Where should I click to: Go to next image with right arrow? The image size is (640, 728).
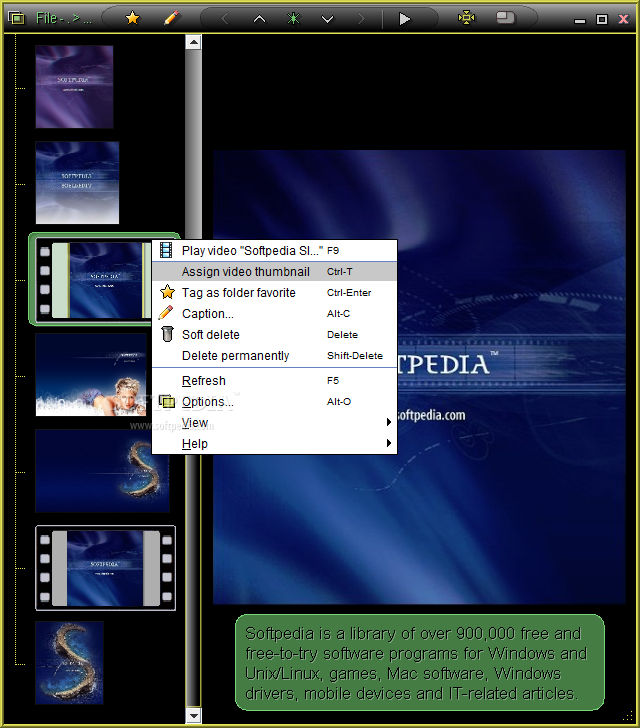[361, 19]
